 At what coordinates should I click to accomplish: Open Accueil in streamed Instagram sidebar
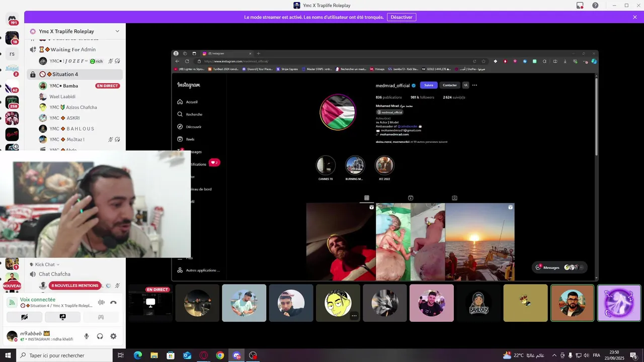(188, 102)
